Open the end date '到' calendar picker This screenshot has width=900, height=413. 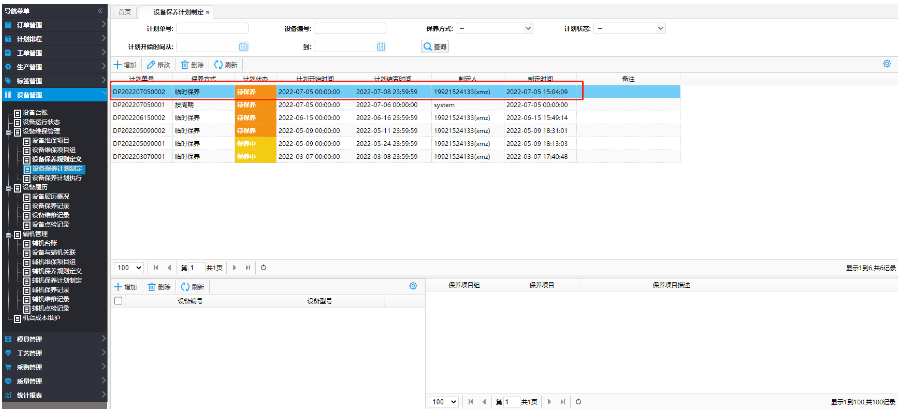[x=381, y=46]
